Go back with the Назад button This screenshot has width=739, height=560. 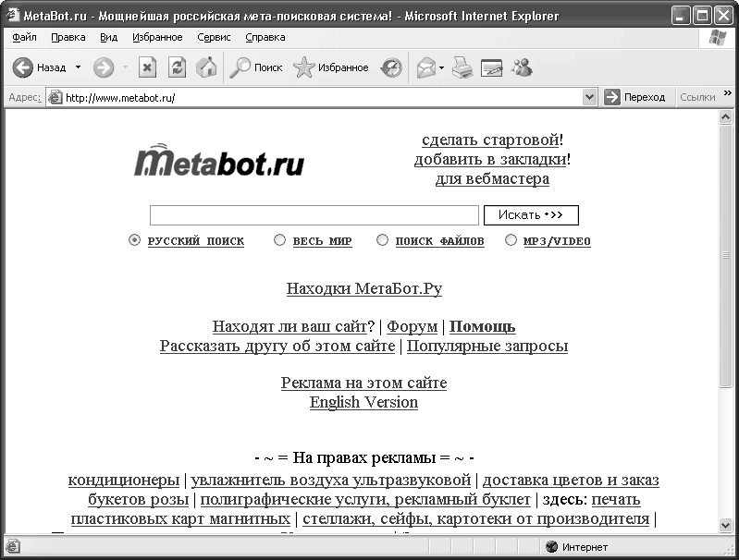coord(39,67)
